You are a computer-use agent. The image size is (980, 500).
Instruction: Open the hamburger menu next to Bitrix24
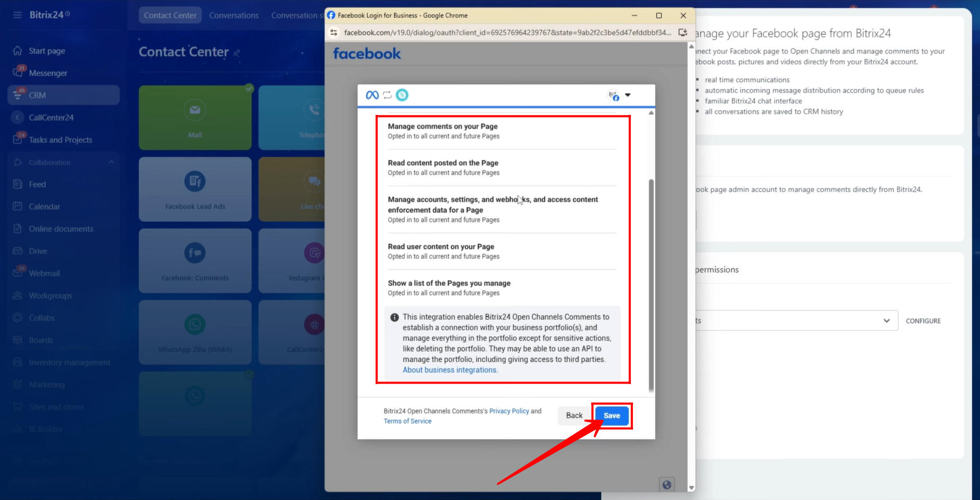point(17,15)
